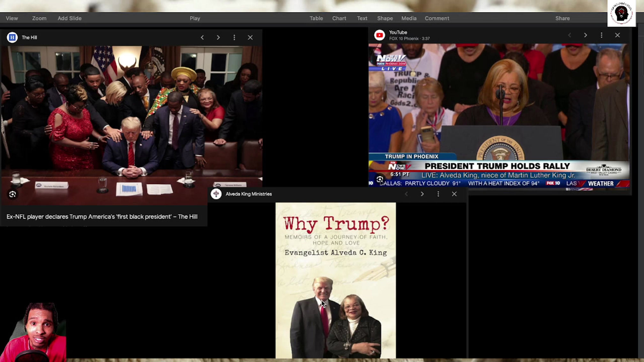Close the Alveda King Ministries panel
The height and width of the screenshot is (362, 644).
[x=454, y=194]
